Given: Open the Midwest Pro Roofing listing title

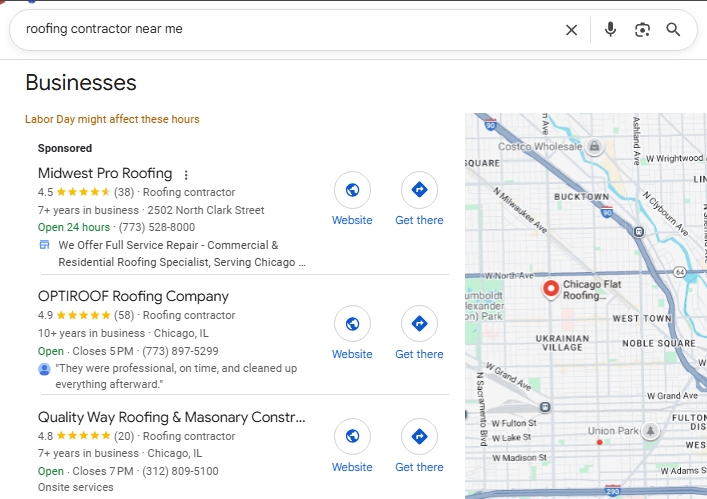Looking at the screenshot, I should [105, 173].
